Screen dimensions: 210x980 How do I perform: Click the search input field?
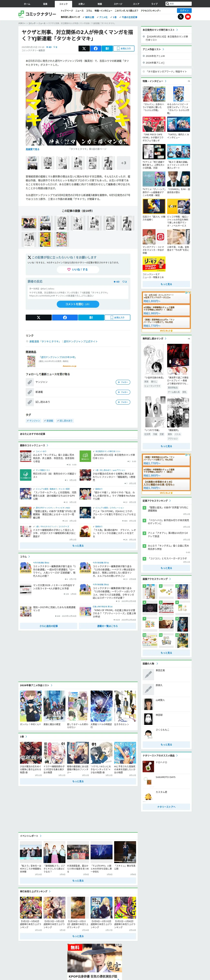tap(180, 4)
